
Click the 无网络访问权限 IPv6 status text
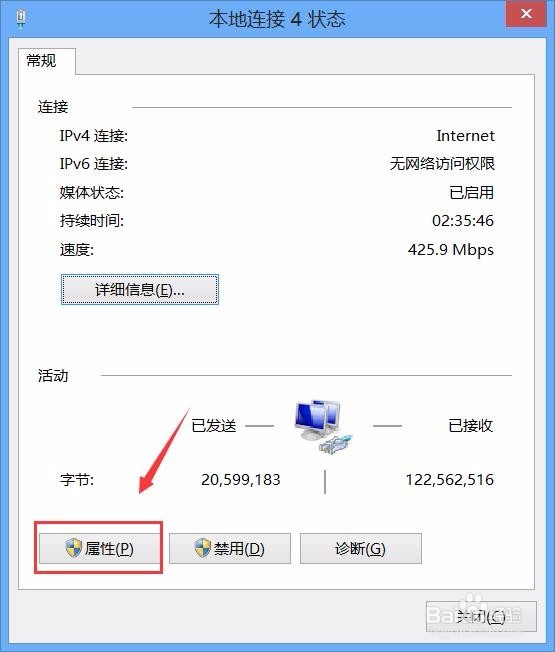[442, 163]
